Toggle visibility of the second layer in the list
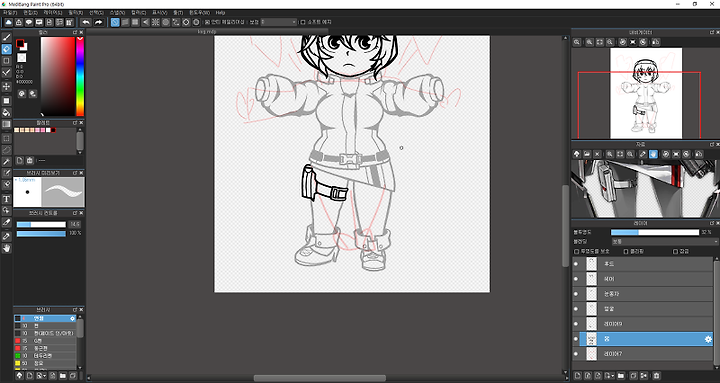 [x=576, y=279]
